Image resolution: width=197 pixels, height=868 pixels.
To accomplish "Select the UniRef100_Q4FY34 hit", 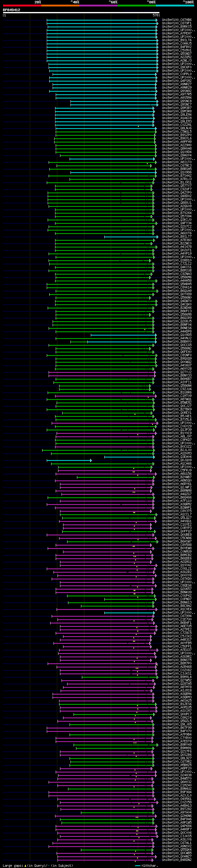I will pyautogui.click(x=177, y=223).
